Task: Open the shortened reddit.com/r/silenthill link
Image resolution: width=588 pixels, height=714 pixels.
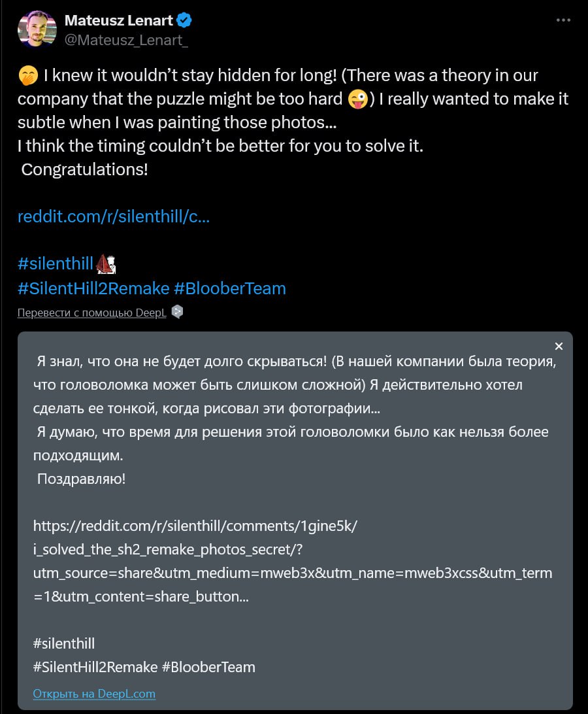Action: pyautogui.click(x=113, y=216)
